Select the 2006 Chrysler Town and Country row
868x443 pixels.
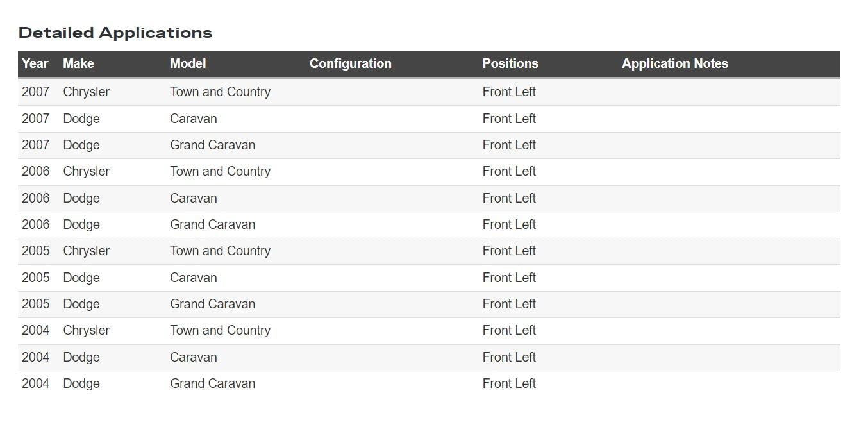(429, 172)
